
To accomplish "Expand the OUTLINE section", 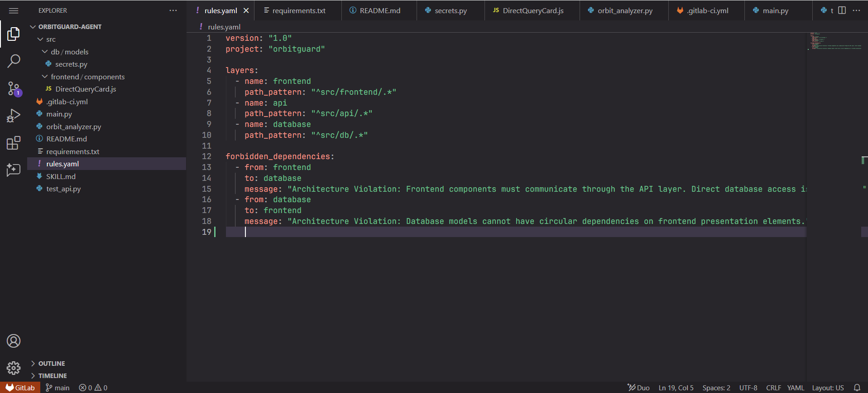I will tap(51, 364).
